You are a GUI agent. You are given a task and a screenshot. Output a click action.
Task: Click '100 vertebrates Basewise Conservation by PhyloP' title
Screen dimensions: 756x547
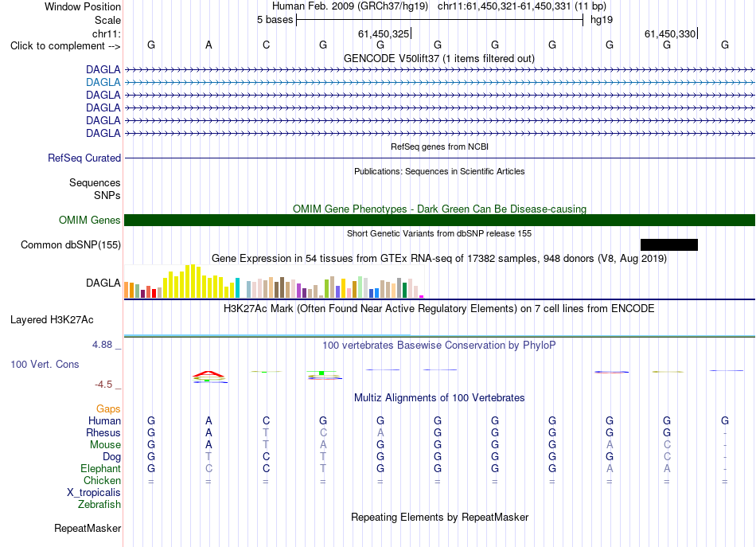439,346
